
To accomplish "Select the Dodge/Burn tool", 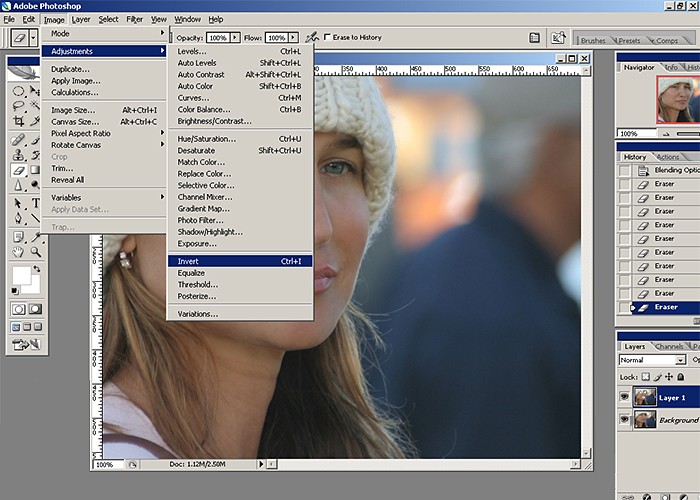I will pos(35,185).
